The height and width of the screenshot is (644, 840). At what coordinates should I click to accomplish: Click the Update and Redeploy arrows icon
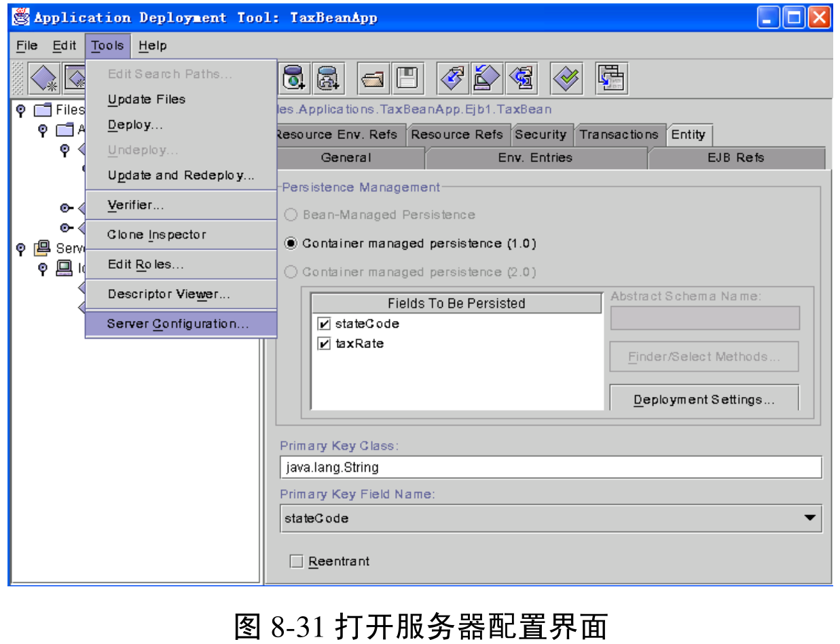click(520, 79)
